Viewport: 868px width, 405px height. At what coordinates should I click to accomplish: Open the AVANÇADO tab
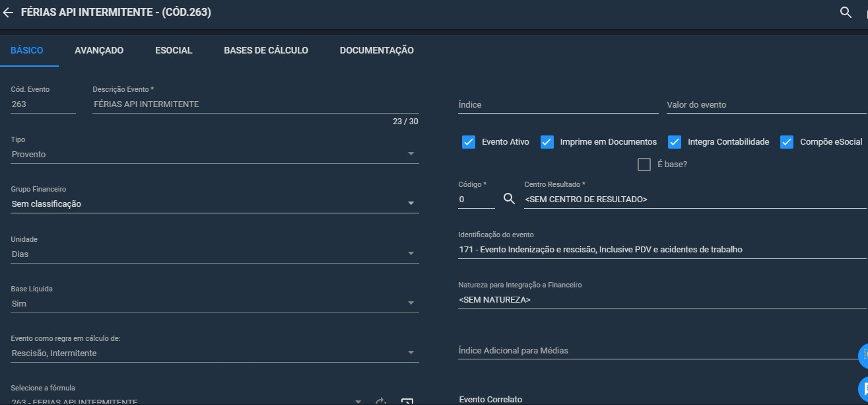(99, 50)
